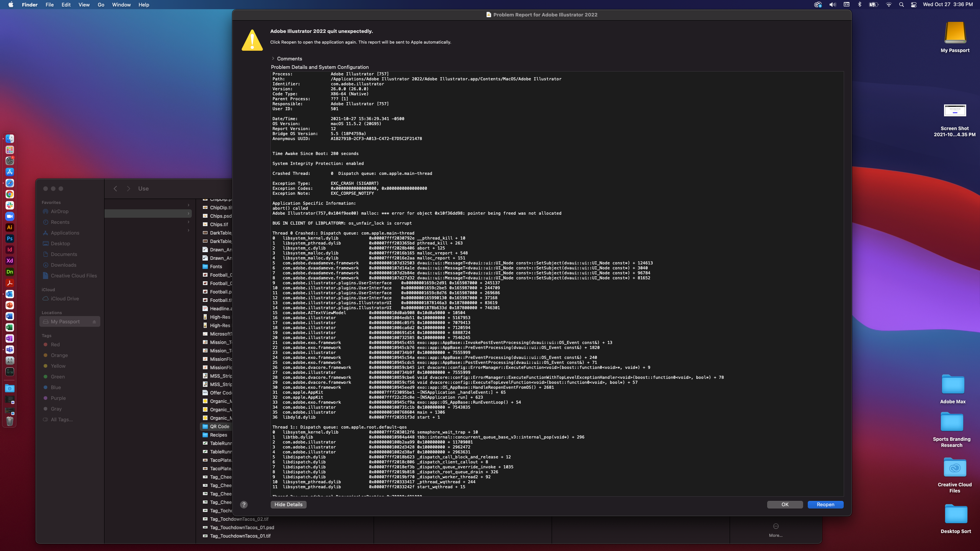Eject the My Passport drive
Viewport: 980px width, 551px height.
click(x=94, y=321)
